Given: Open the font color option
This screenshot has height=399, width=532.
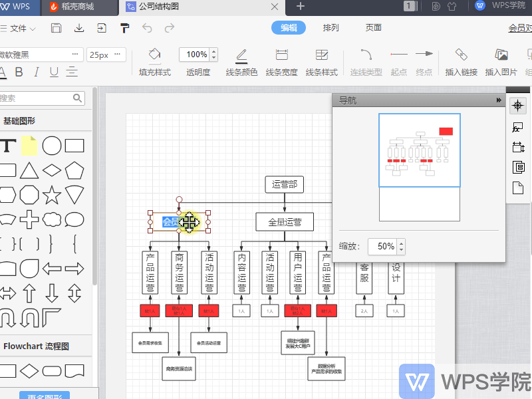Looking at the screenshot, I should coord(3,72).
